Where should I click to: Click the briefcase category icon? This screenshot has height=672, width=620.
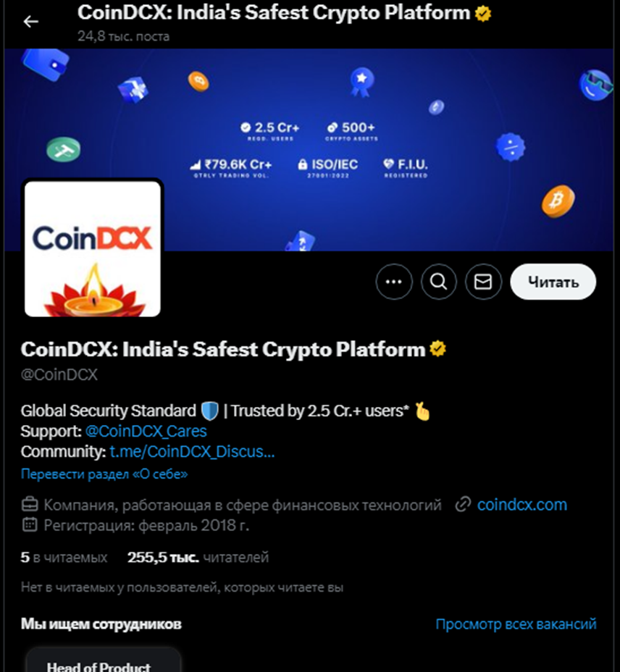pos(30,505)
